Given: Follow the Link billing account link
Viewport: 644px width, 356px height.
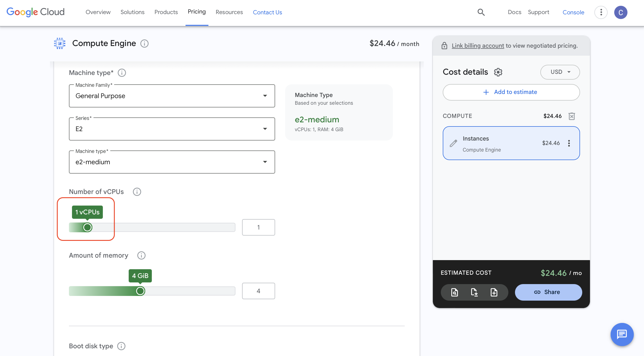Looking at the screenshot, I should click(478, 46).
